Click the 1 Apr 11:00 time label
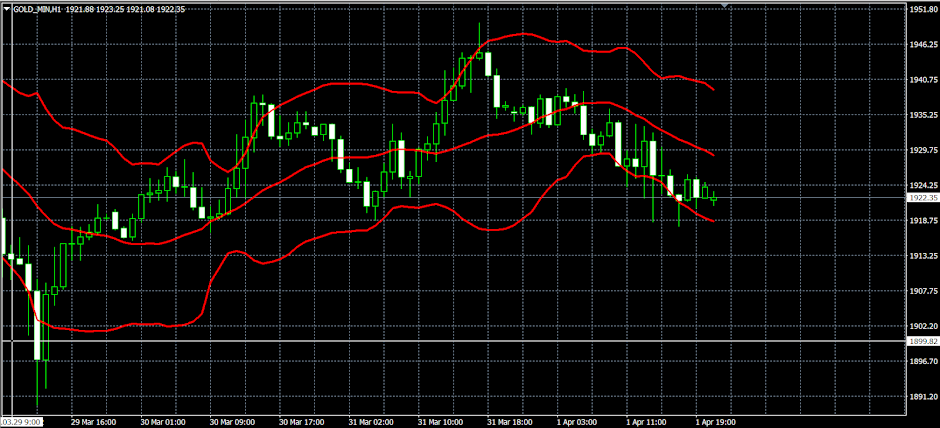The width and height of the screenshot is (940, 428). point(647,422)
